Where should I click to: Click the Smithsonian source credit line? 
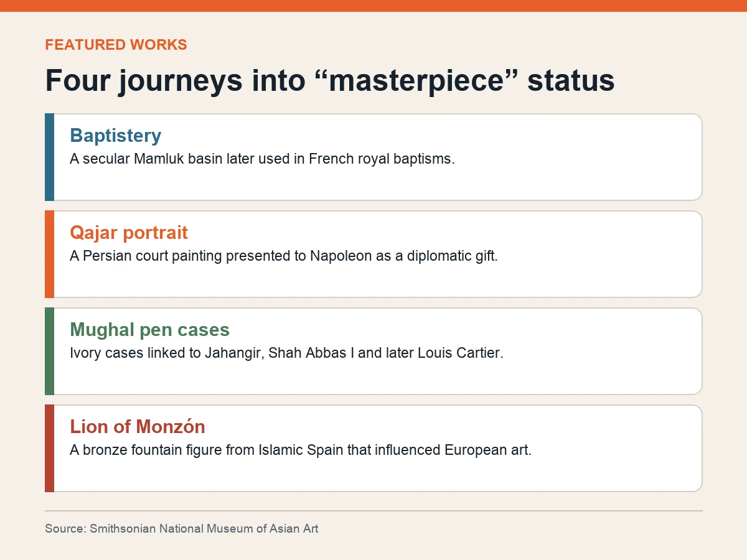[x=181, y=529]
